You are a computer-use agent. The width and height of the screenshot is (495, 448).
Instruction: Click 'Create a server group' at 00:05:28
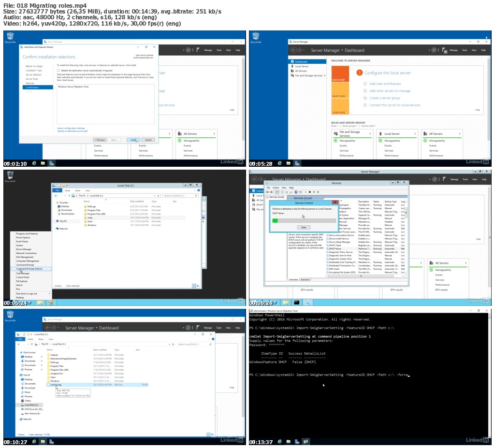click(384, 98)
